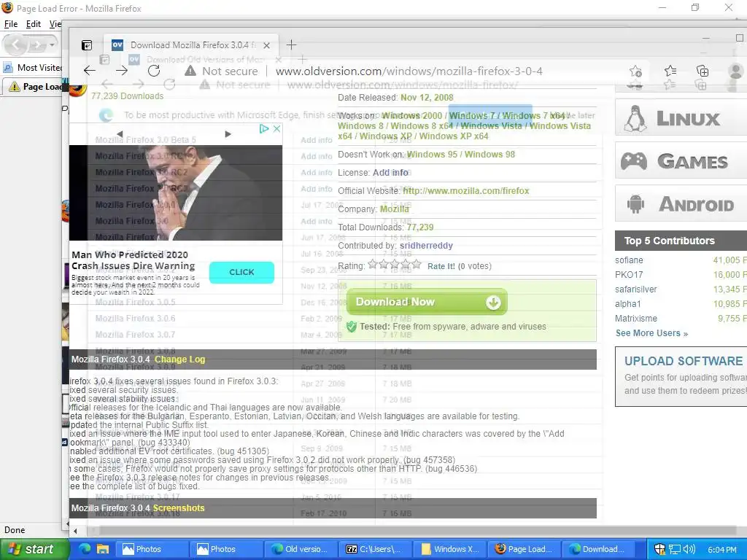Click the taskbar clock showing 6:04 PM
Viewport: 747px width, 560px height.
click(x=722, y=550)
